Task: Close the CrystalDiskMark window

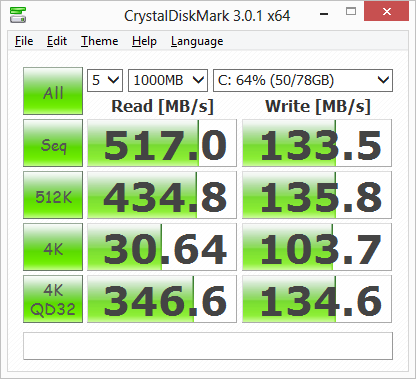Action: (x=387, y=11)
